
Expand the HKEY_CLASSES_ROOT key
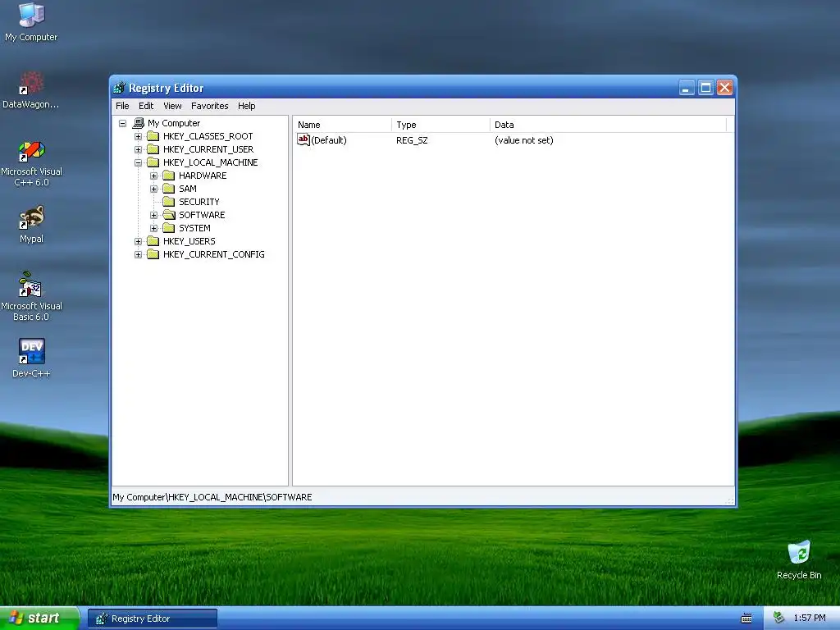click(138, 136)
